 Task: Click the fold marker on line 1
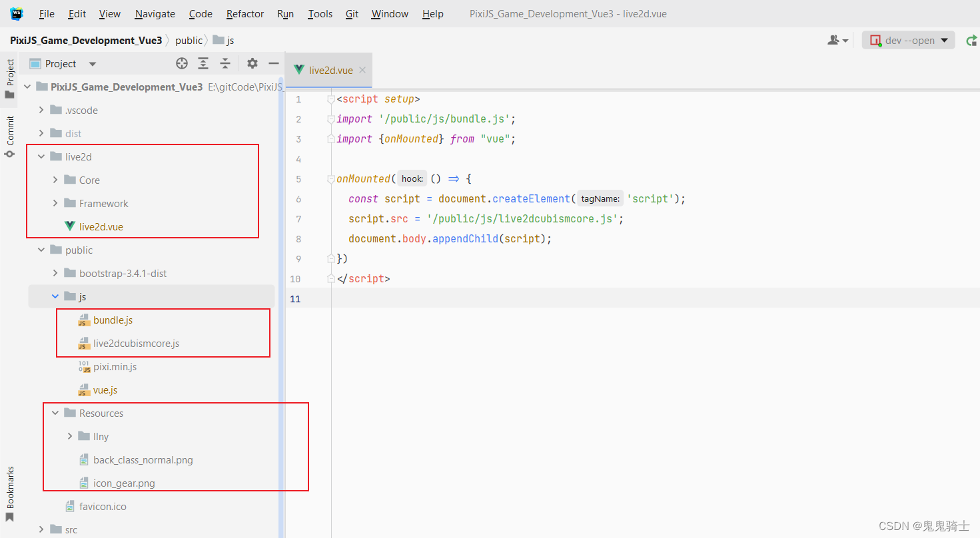coord(331,99)
